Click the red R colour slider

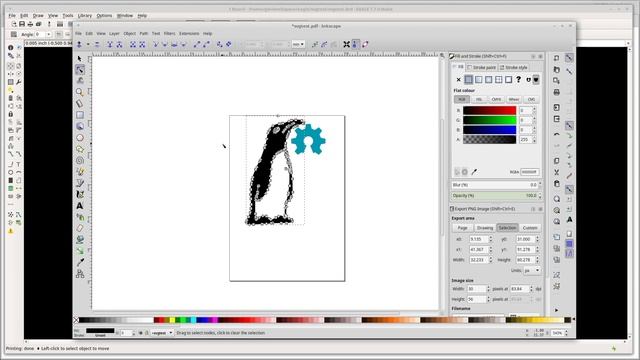489,110
